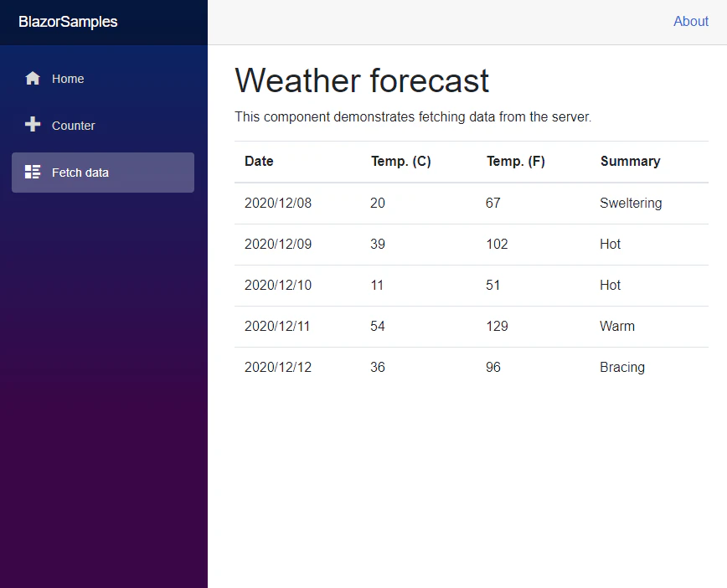The width and height of the screenshot is (727, 588).
Task: Select the date 2020/12/08 cell
Action: tap(278, 203)
